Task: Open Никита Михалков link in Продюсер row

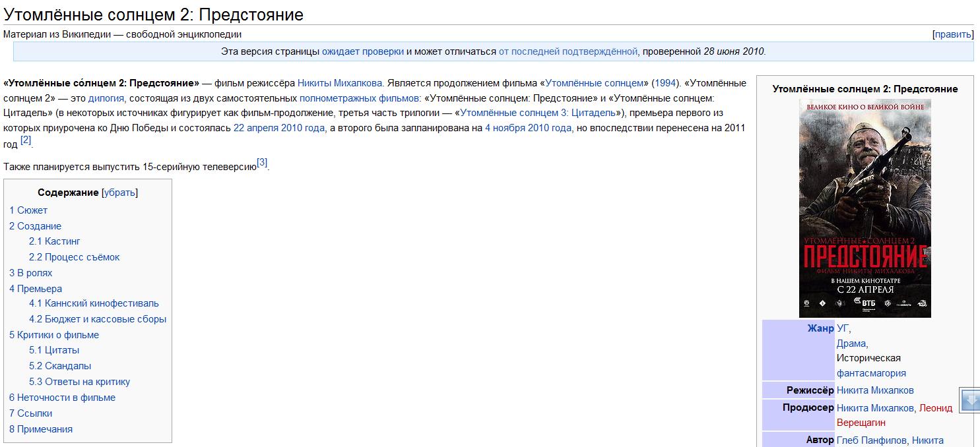Action: coord(875,408)
